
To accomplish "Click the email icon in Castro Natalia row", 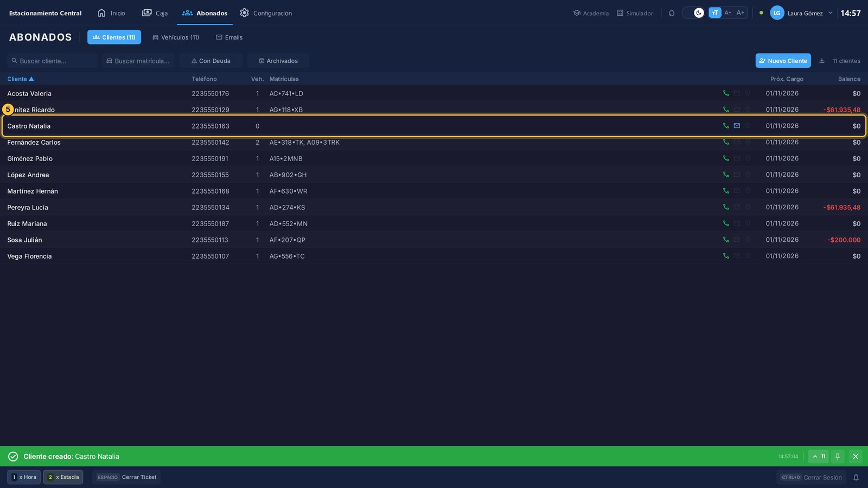I will 737,126.
